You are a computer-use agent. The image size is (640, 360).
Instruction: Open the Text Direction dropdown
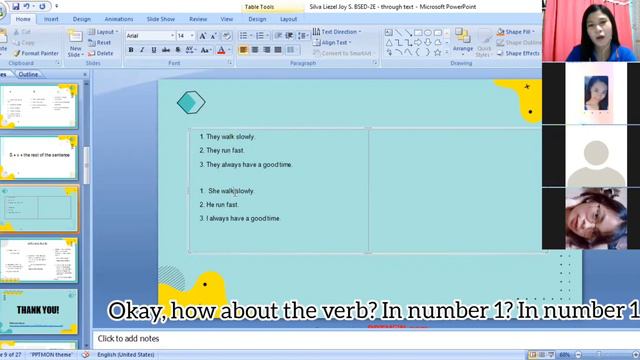(x=337, y=32)
